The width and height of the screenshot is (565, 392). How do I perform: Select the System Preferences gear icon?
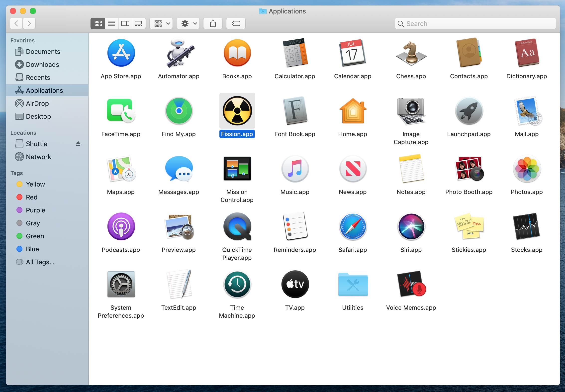(x=121, y=284)
